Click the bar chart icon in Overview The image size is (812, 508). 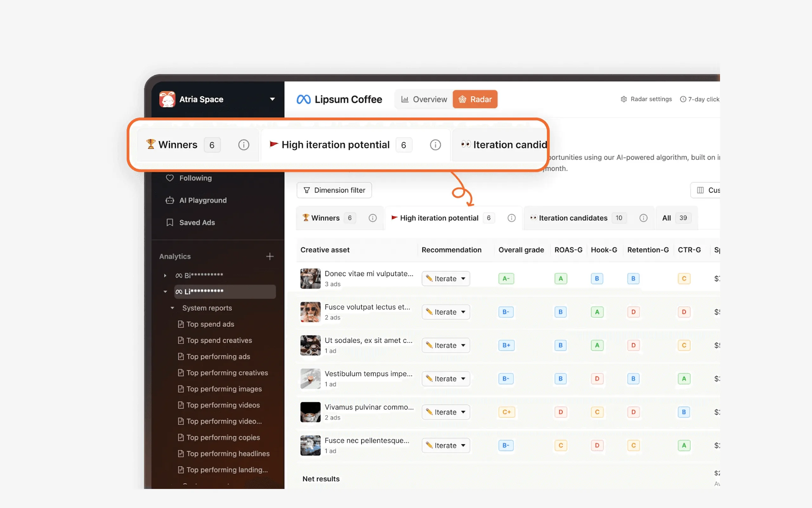[405, 99]
